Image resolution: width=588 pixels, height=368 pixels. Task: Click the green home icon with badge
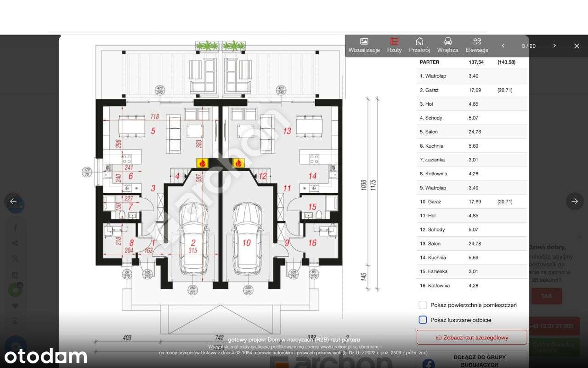(15, 290)
